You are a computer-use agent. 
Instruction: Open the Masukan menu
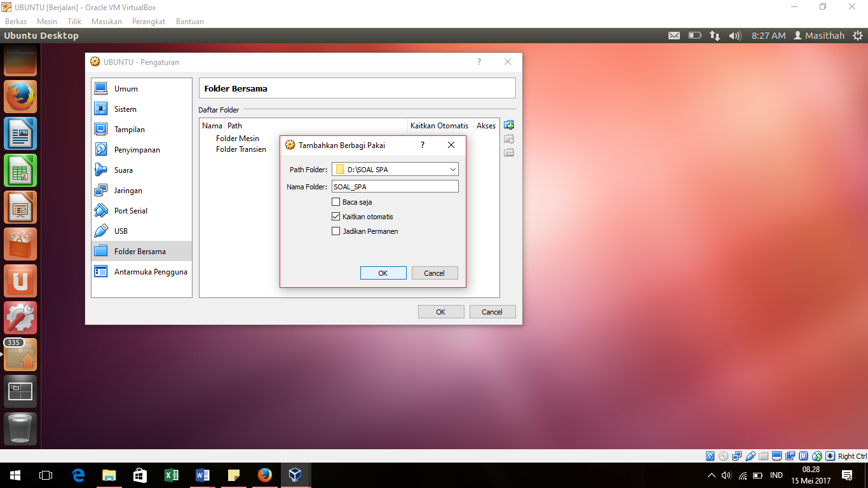pyautogui.click(x=107, y=22)
